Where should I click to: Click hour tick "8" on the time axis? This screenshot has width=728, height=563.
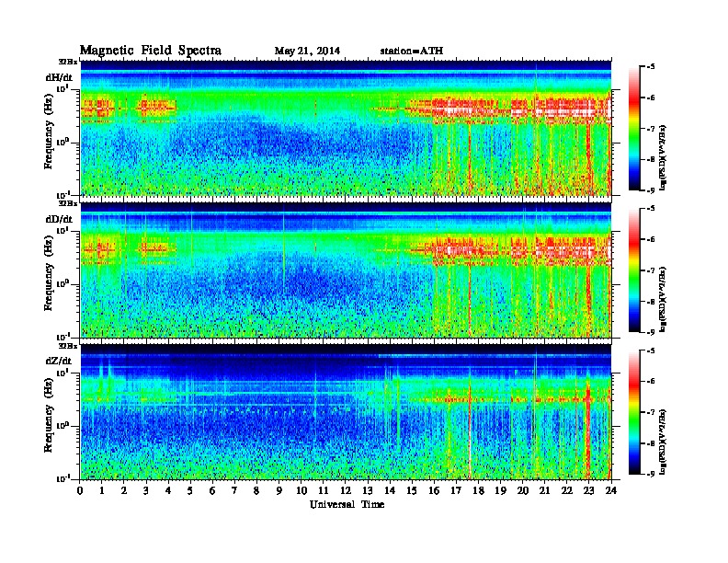point(256,490)
